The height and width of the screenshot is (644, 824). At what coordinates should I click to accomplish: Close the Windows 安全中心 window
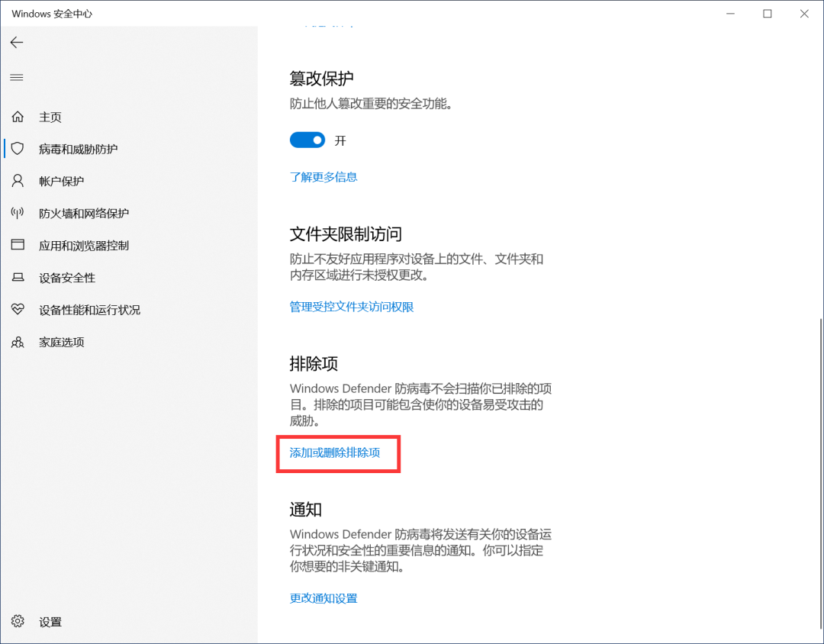(804, 14)
